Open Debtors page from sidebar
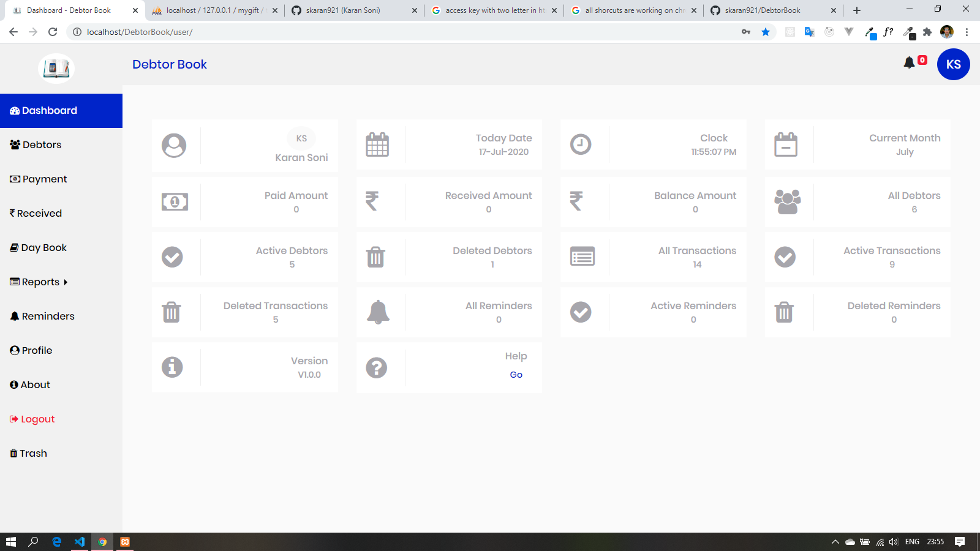 (x=42, y=145)
